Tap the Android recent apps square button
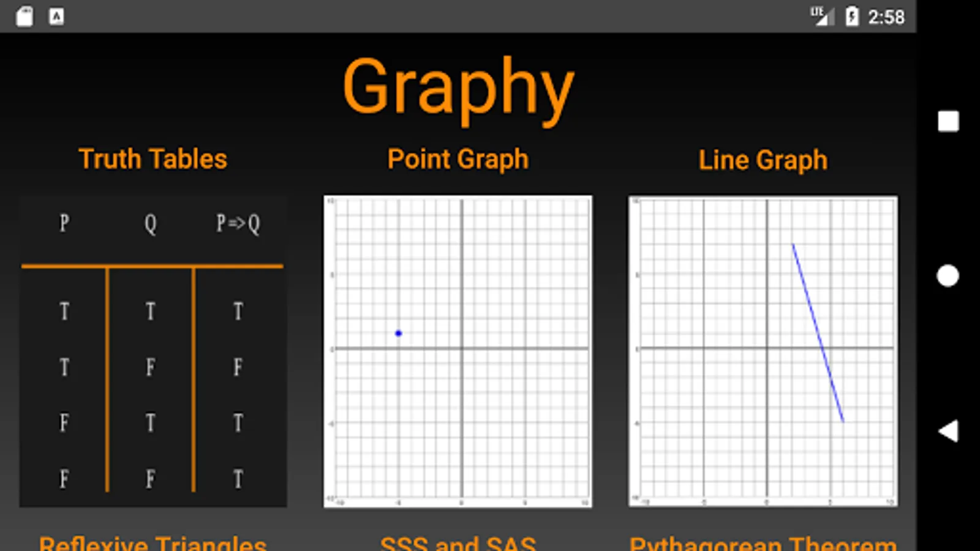This screenshot has height=551, width=980. point(948,121)
